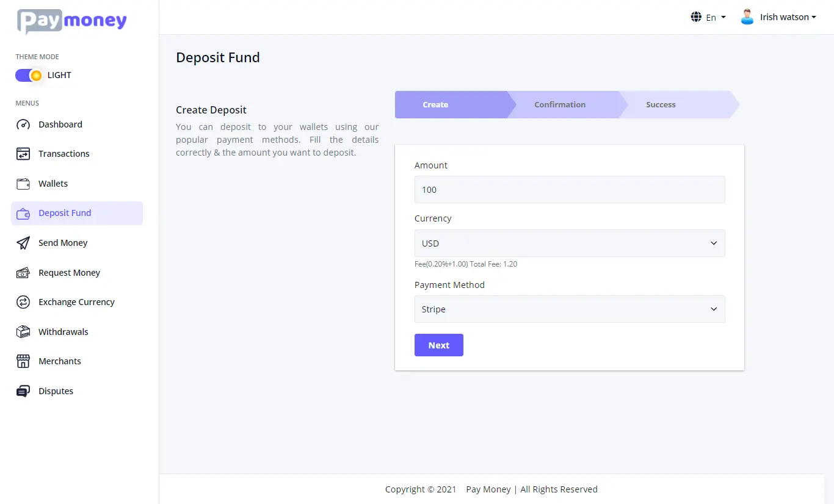This screenshot has height=504, width=834.
Task: Click the Success step tab
Action: [x=661, y=104]
